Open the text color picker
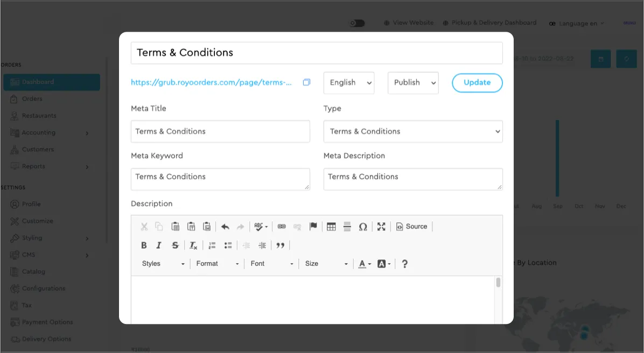644x353 pixels. (365, 264)
